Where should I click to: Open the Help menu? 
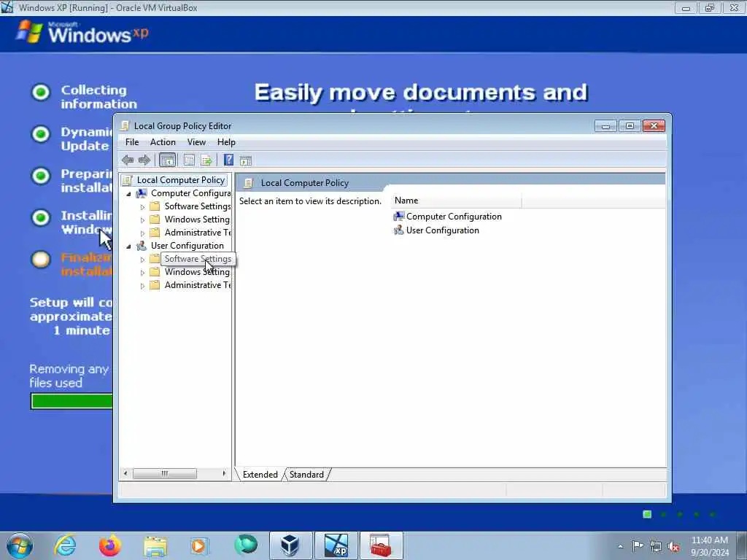coord(226,142)
